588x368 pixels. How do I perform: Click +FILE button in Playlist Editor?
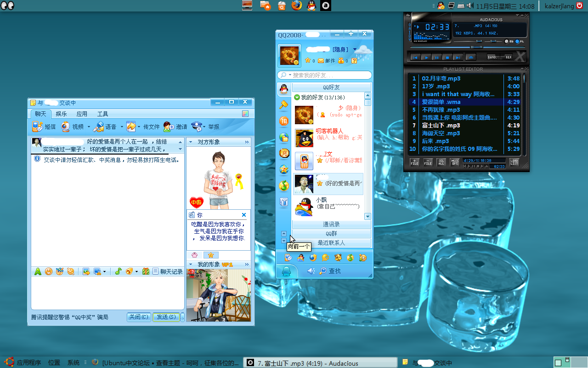[415, 162]
